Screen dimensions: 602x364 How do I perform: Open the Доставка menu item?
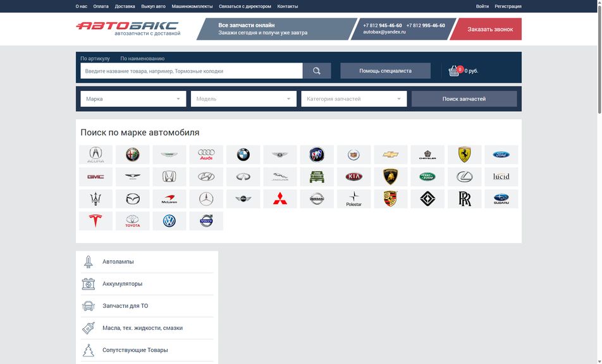[125, 6]
